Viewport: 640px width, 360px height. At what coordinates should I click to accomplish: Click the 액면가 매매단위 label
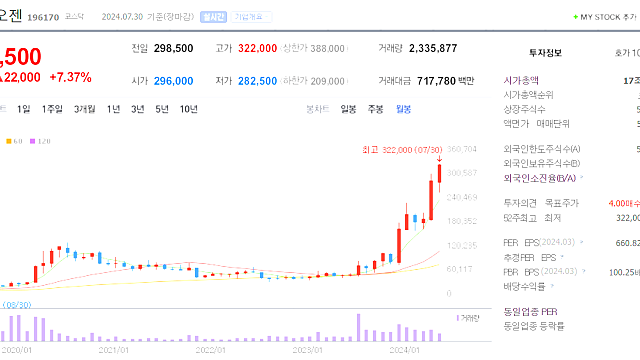pos(536,123)
